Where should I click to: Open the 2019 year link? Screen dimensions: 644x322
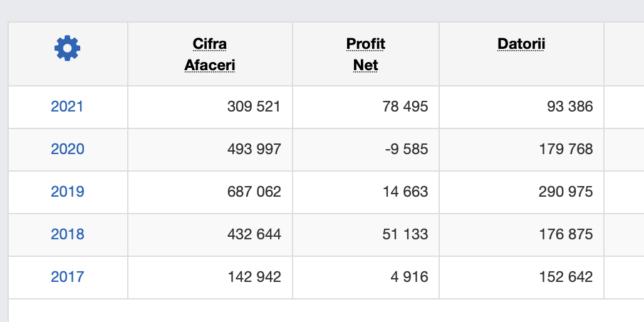click(67, 192)
